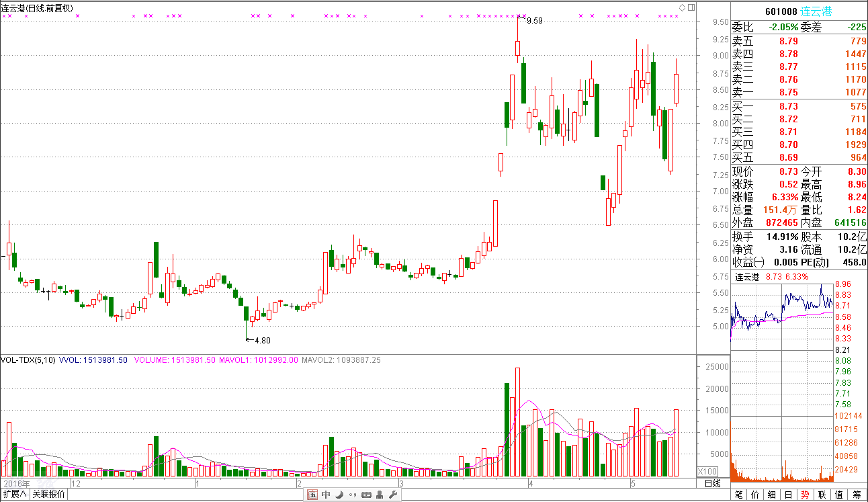
Task: Click the stock name 连云港 in quote header
Action: tap(834, 11)
